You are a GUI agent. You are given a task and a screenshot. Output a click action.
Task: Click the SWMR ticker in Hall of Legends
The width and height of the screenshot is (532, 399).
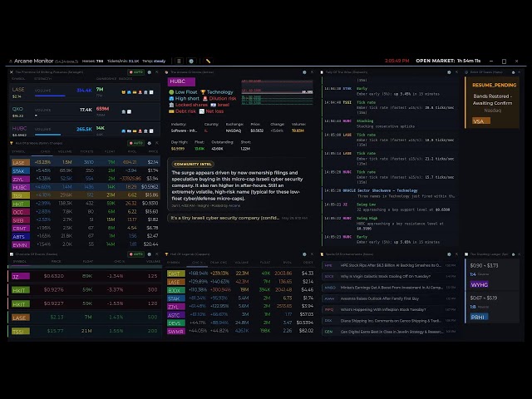pyautogui.click(x=176, y=332)
